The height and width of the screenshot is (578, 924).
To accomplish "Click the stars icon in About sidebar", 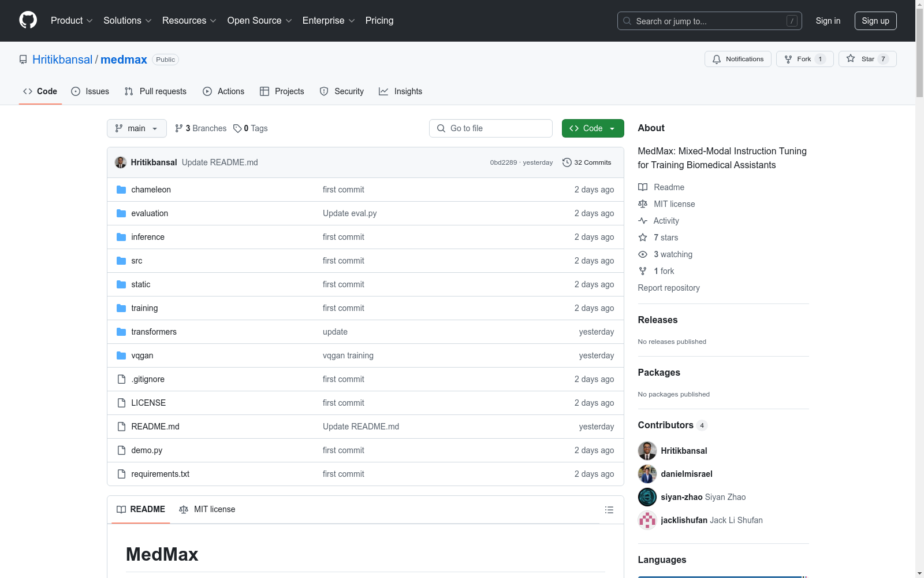I will pyautogui.click(x=643, y=238).
